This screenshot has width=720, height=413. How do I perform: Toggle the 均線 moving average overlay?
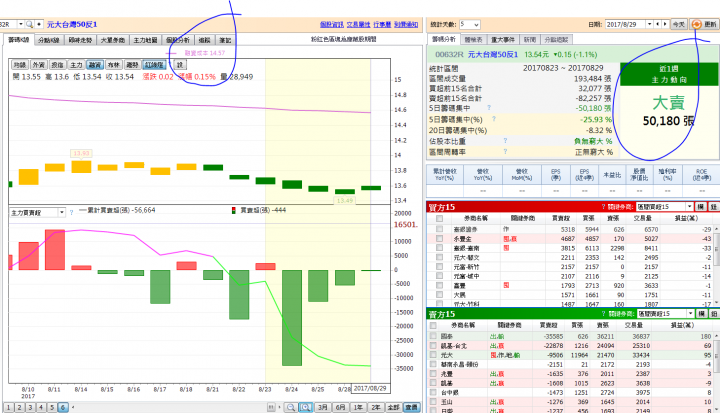pos(20,65)
